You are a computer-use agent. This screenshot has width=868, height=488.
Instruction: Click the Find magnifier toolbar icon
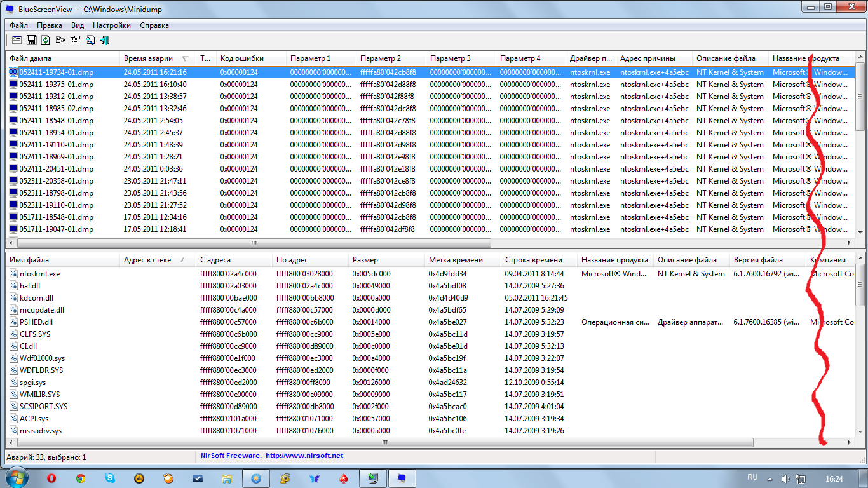[x=90, y=40]
